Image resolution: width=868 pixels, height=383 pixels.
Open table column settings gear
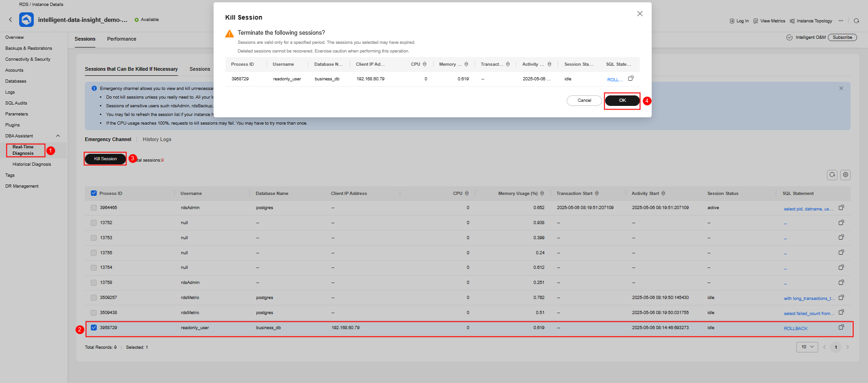click(x=846, y=175)
